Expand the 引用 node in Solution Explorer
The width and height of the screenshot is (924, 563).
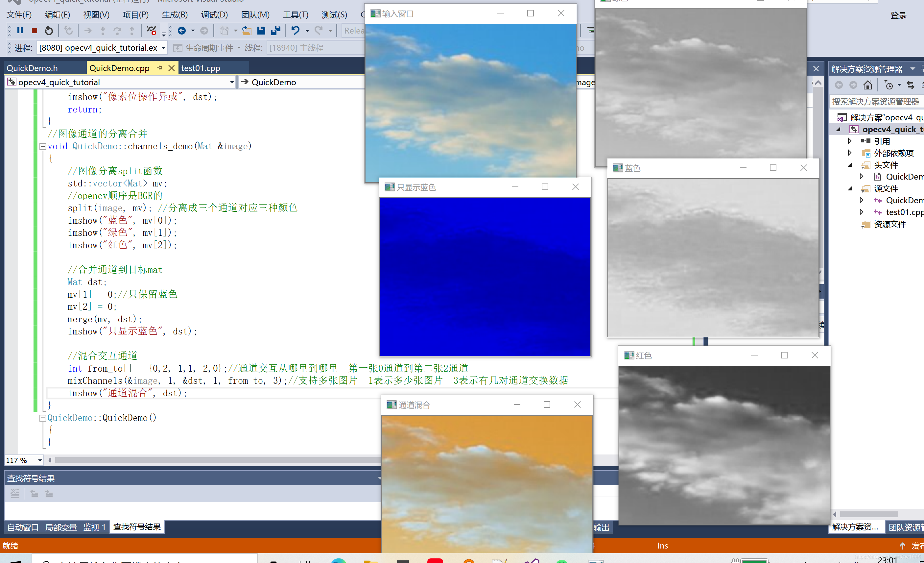[x=850, y=141]
